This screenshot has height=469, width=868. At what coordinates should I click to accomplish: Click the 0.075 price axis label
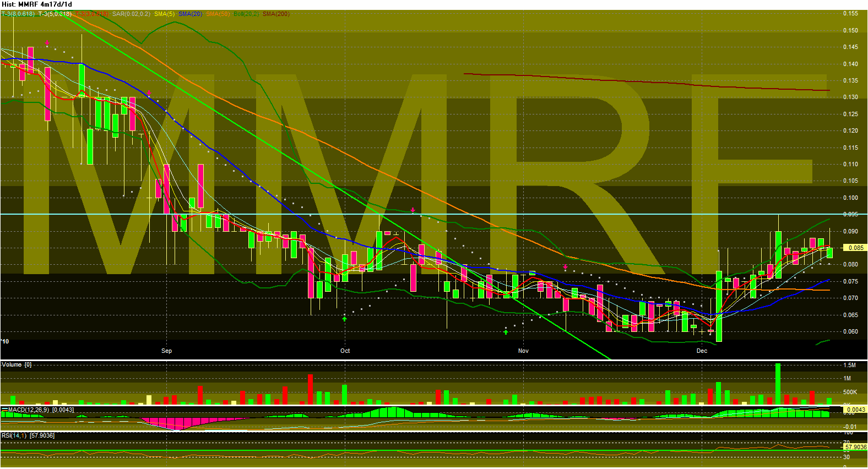(x=850, y=281)
